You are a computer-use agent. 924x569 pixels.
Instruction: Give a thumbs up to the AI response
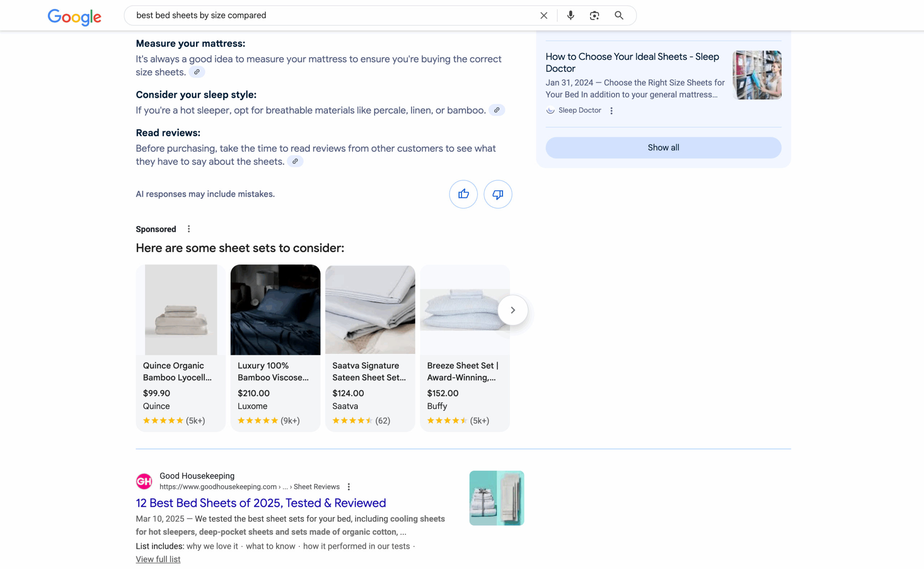(x=463, y=194)
